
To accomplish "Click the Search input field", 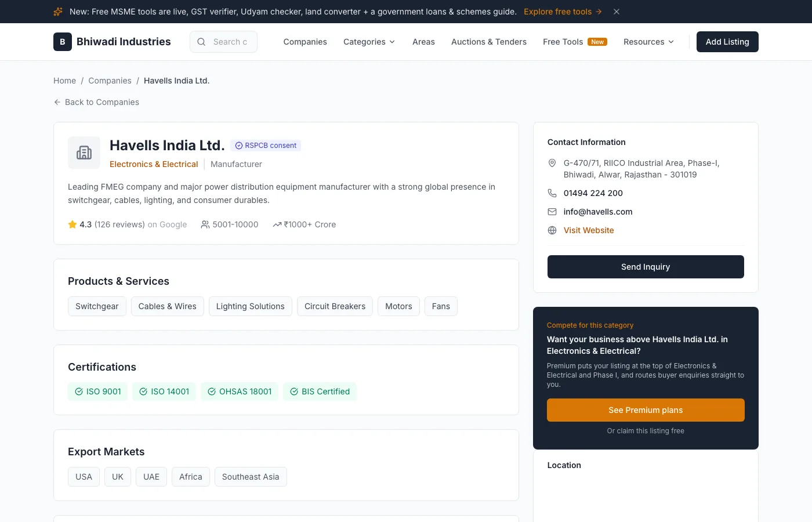I will 223,42.
